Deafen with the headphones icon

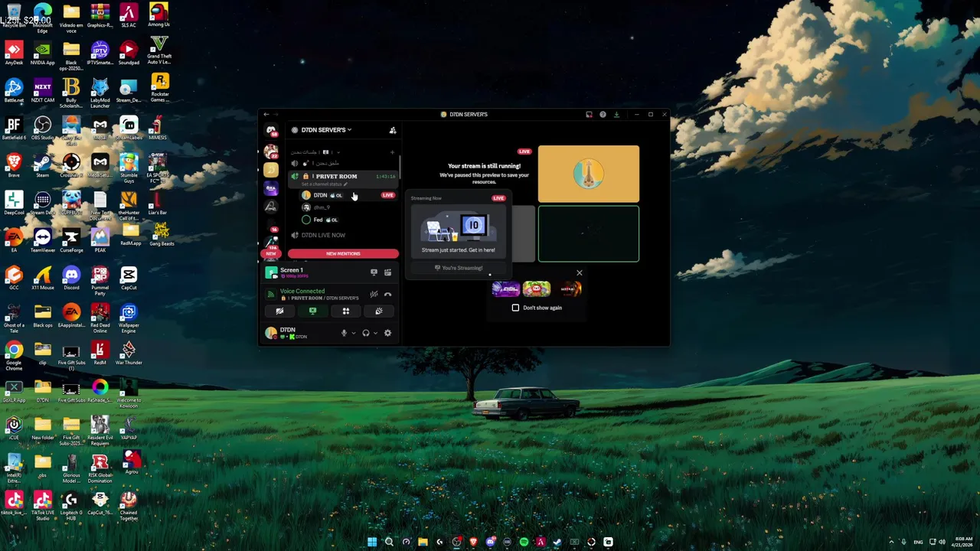point(365,333)
